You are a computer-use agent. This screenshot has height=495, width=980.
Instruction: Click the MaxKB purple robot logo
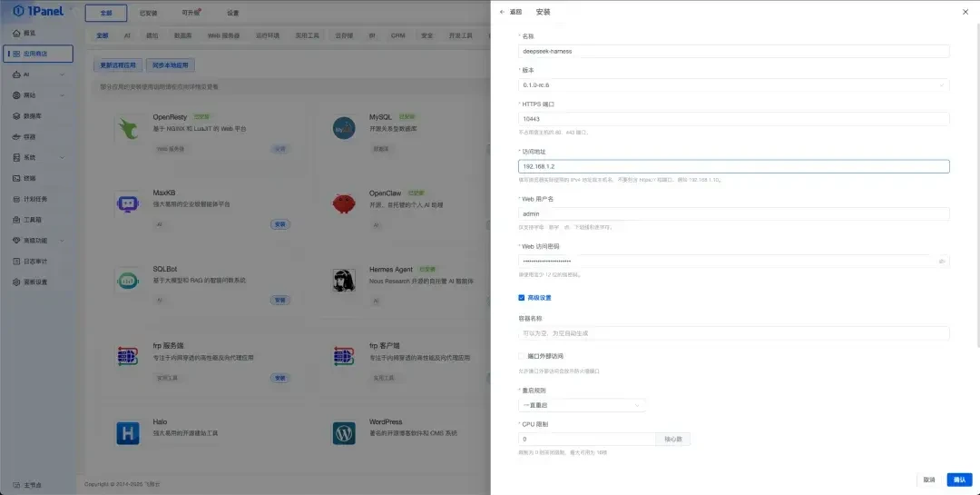(128, 204)
